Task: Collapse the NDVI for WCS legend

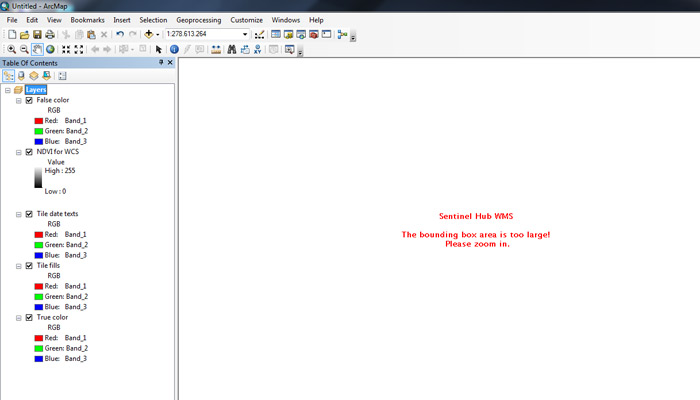Action: 19,152
